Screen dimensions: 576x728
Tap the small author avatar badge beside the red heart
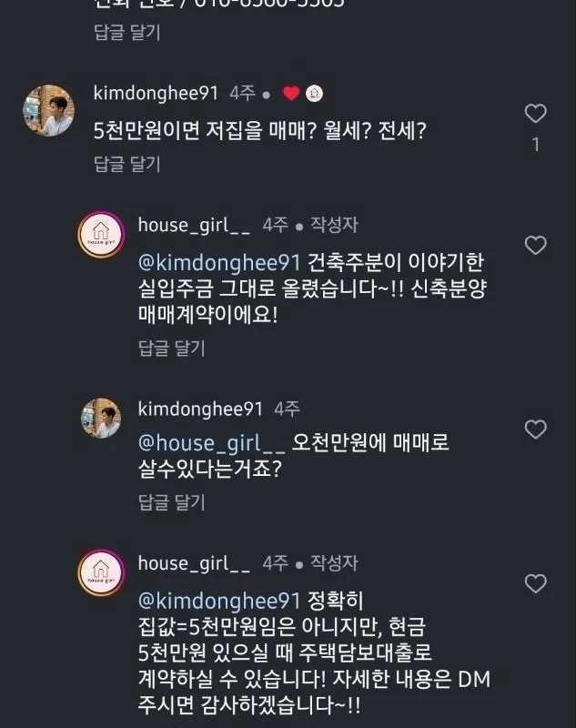coord(313,93)
